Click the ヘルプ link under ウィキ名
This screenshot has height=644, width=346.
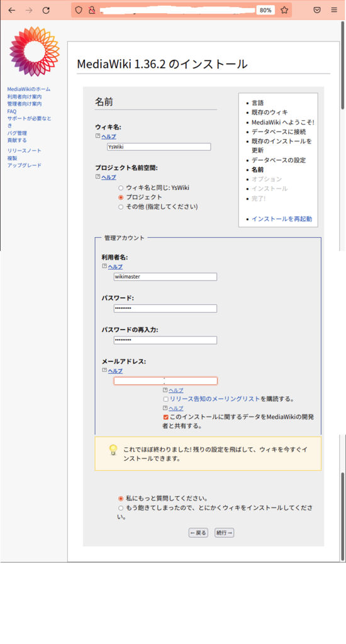pos(108,136)
